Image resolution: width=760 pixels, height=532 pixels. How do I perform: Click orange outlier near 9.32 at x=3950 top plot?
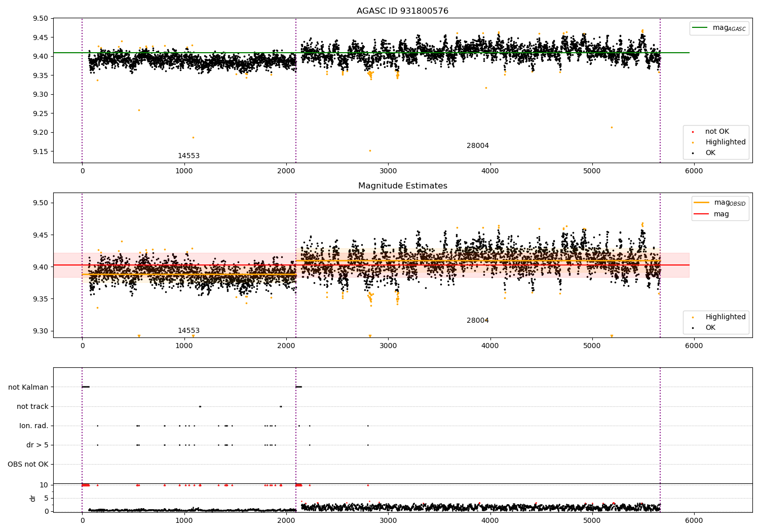click(x=486, y=88)
